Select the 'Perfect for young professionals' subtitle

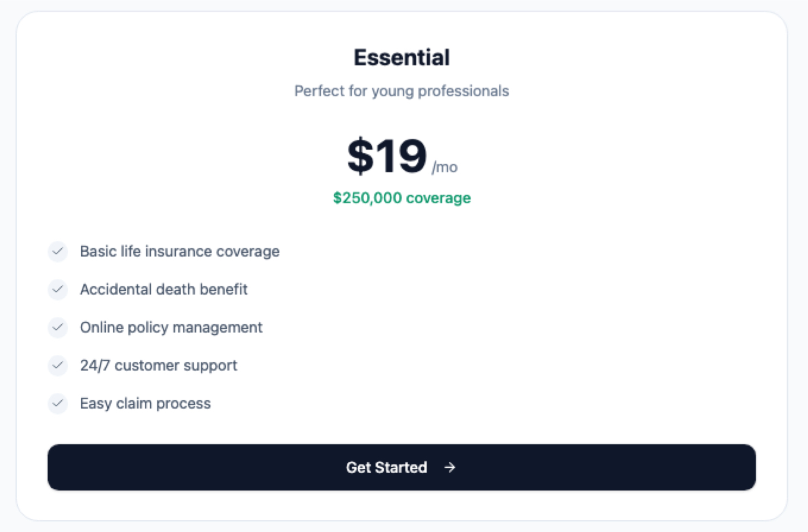click(402, 91)
